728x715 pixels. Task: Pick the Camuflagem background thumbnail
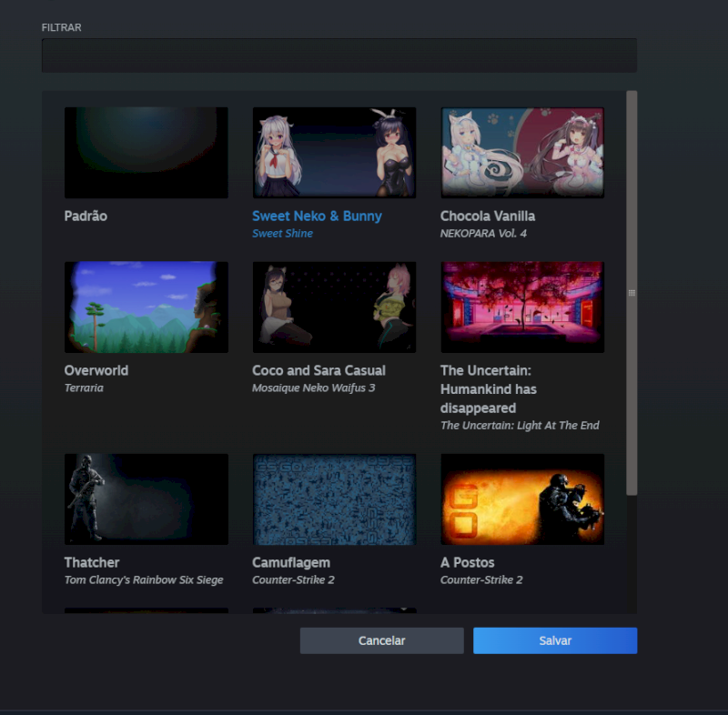pyautogui.click(x=334, y=499)
